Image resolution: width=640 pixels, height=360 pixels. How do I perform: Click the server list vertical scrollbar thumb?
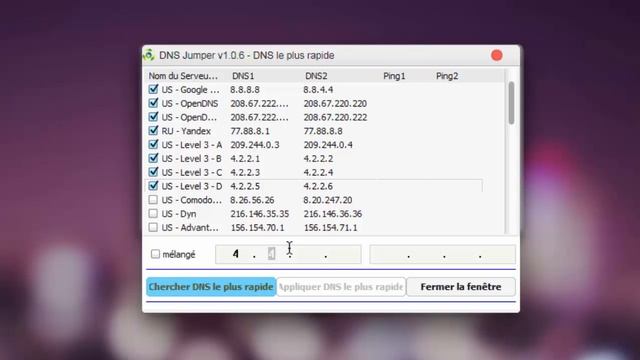click(511, 103)
